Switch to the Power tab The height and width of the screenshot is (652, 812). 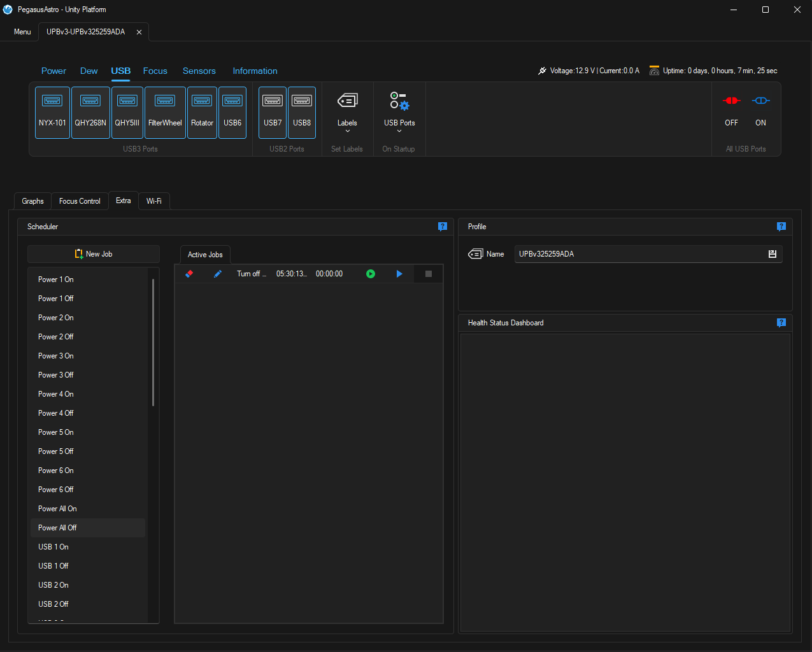(x=53, y=71)
